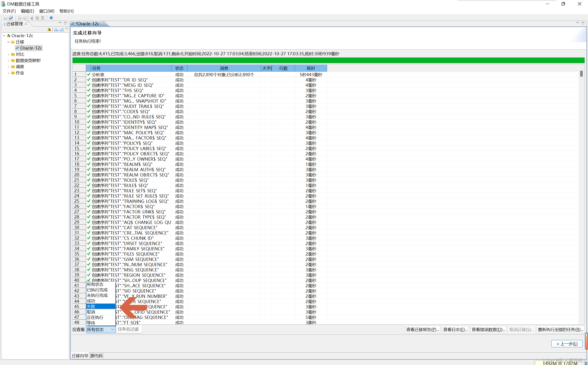588x365 pixels.
Task: Click the Save icon in the toolbar
Action: 5,18
